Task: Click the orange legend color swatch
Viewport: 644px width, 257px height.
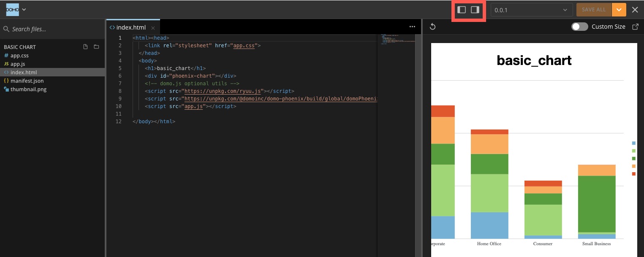Action: pyautogui.click(x=633, y=166)
